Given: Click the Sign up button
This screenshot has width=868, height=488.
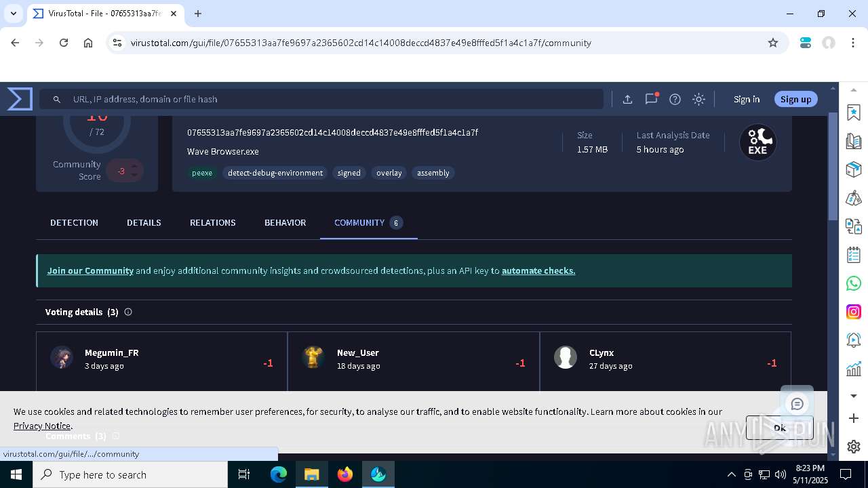Looking at the screenshot, I should tap(795, 99).
